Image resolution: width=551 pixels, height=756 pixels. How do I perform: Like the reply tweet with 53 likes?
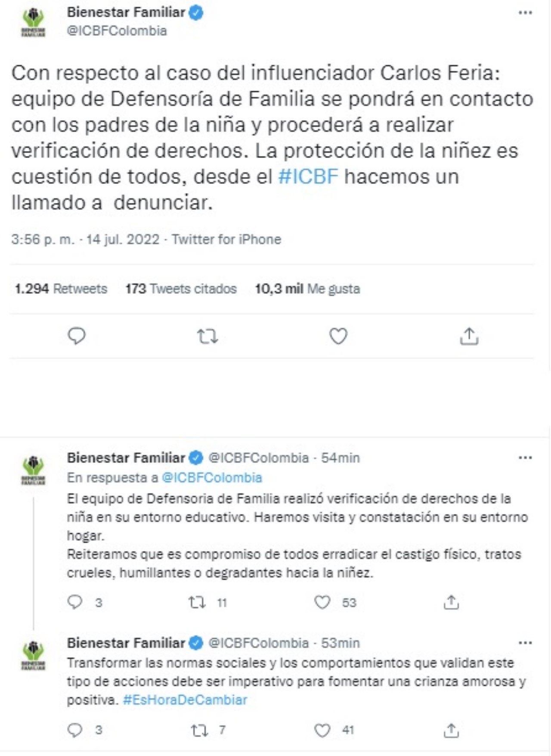point(322,602)
